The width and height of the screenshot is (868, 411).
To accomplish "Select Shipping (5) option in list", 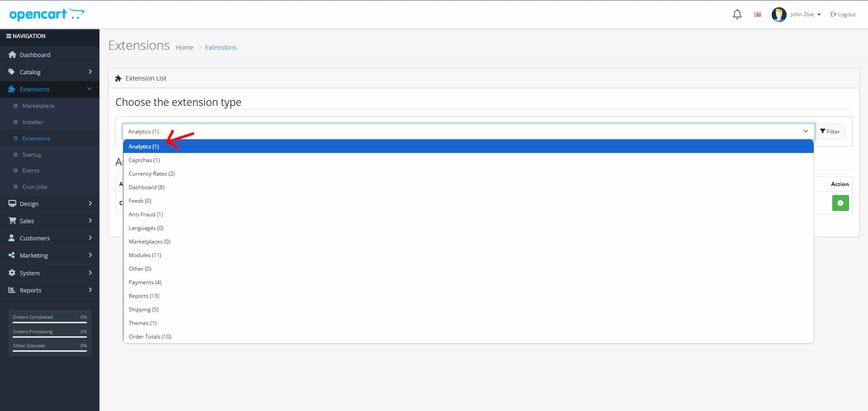I will click(143, 310).
